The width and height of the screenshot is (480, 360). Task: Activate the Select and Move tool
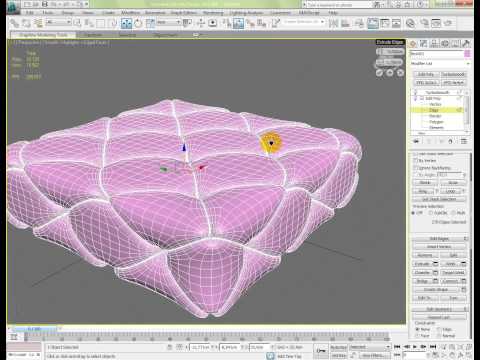click(x=127, y=23)
